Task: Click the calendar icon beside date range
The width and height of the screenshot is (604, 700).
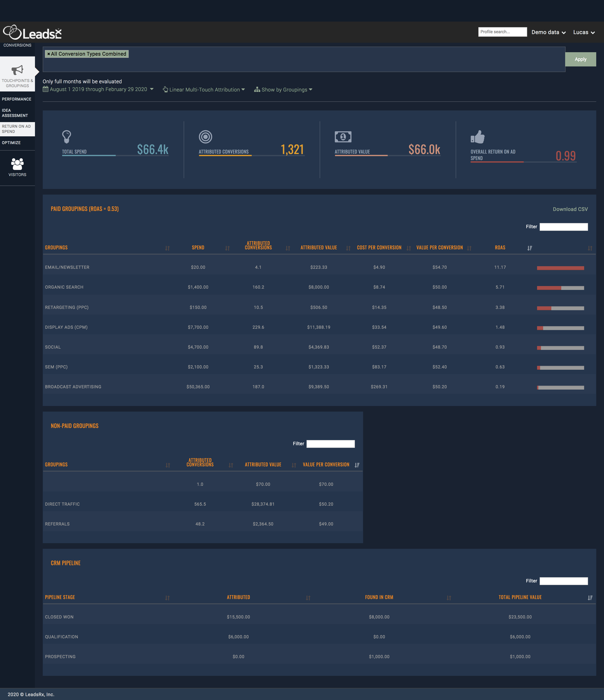Action: (x=46, y=89)
